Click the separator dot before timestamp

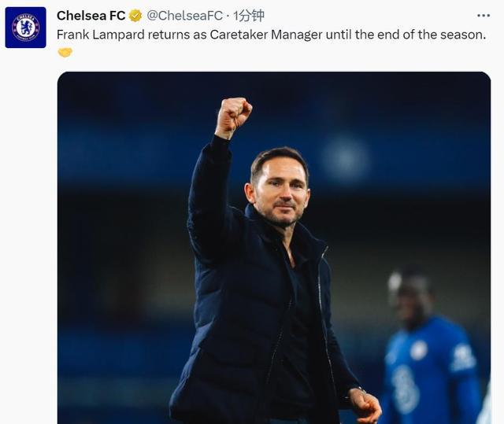coord(228,16)
